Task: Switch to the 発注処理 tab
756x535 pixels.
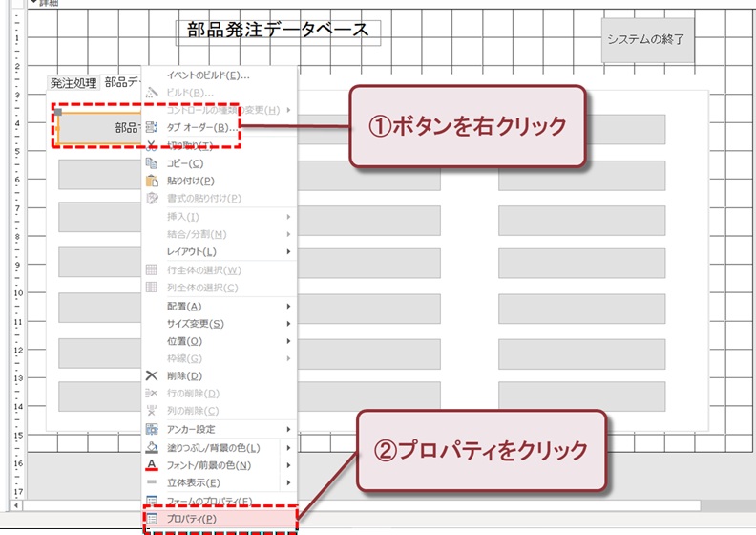Action: tap(73, 83)
